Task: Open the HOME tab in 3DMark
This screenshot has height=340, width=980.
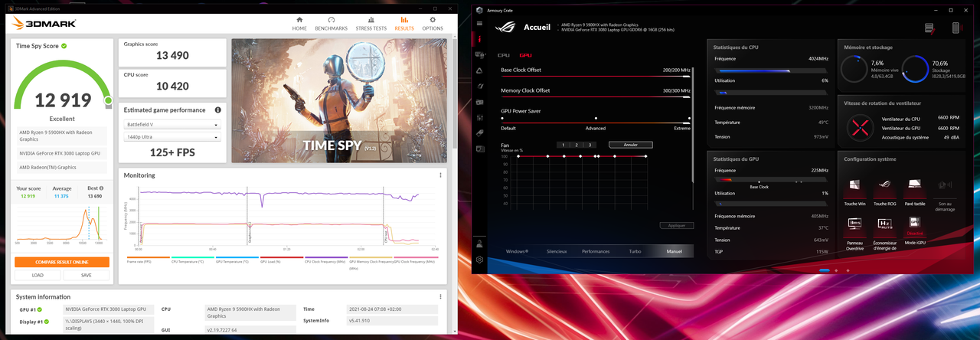Action: click(x=299, y=24)
